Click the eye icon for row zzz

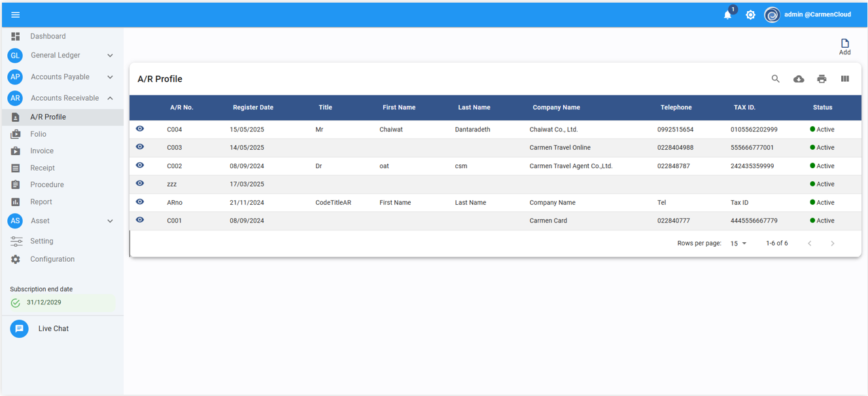click(x=140, y=184)
